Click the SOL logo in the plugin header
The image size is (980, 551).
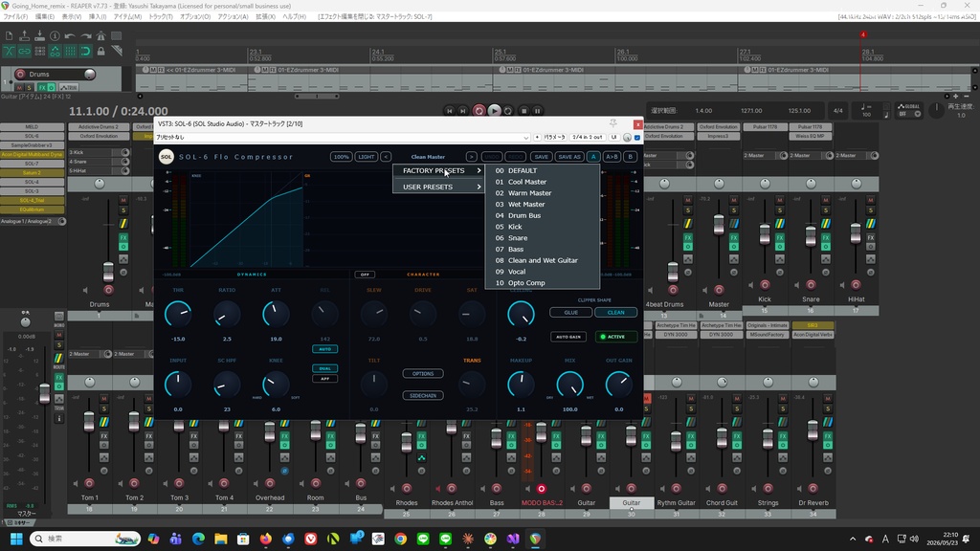[167, 157]
